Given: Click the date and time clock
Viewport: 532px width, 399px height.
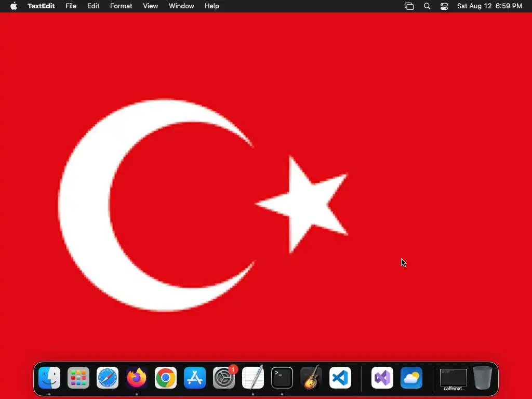Looking at the screenshot, I should click(x=489, y=6).
